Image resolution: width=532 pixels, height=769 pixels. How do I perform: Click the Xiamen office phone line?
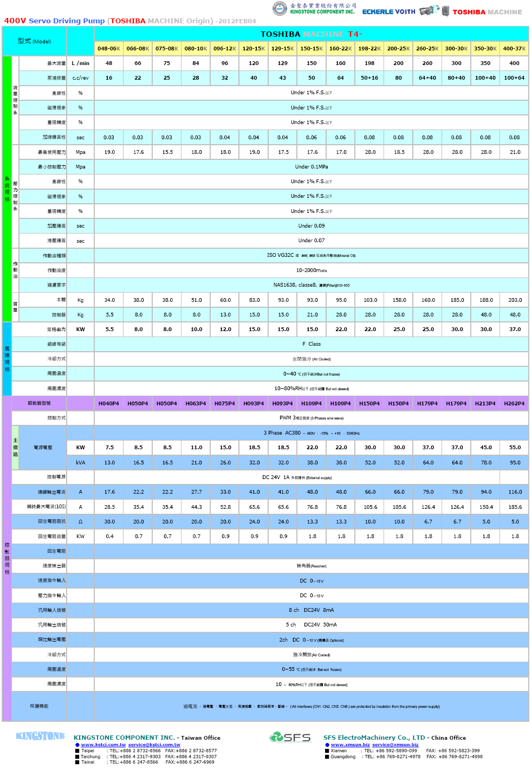[x=402, y=751]
